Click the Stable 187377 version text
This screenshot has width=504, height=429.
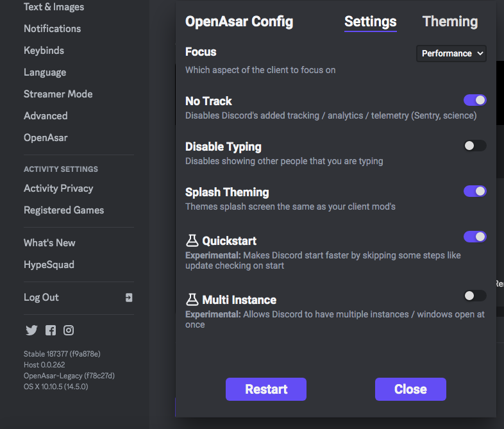point(62,354)
